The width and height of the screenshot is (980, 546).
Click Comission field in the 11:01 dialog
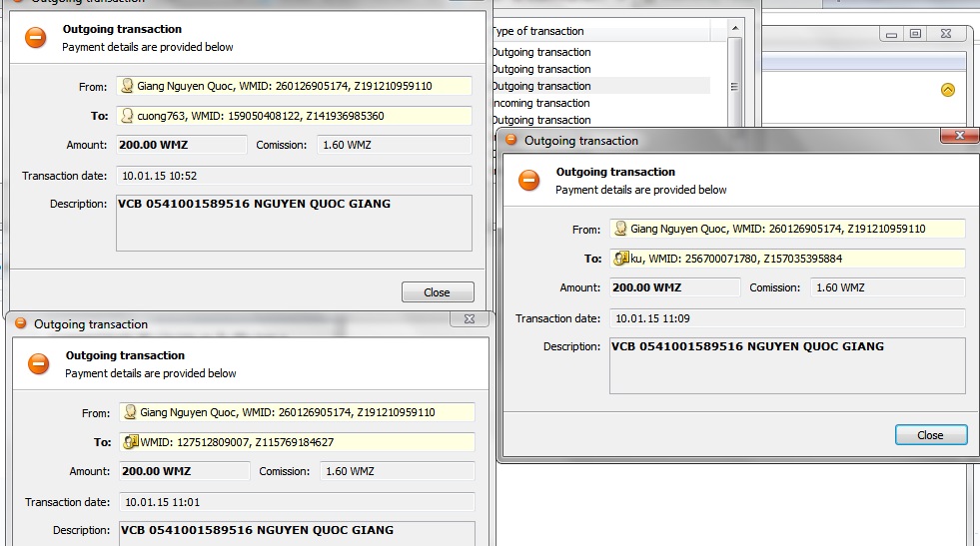tap(398, 471)
